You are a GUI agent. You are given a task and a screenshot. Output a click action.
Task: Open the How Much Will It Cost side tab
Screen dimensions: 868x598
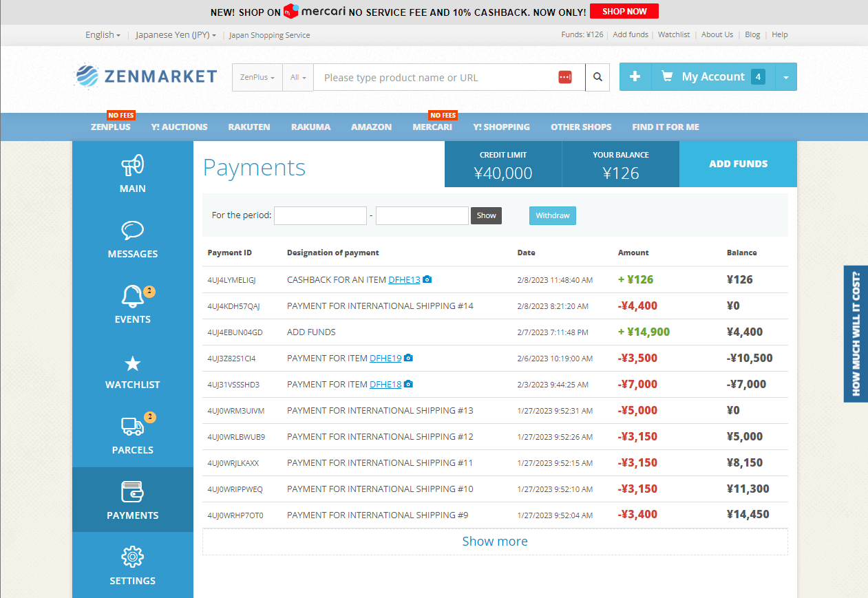[856, 334]
